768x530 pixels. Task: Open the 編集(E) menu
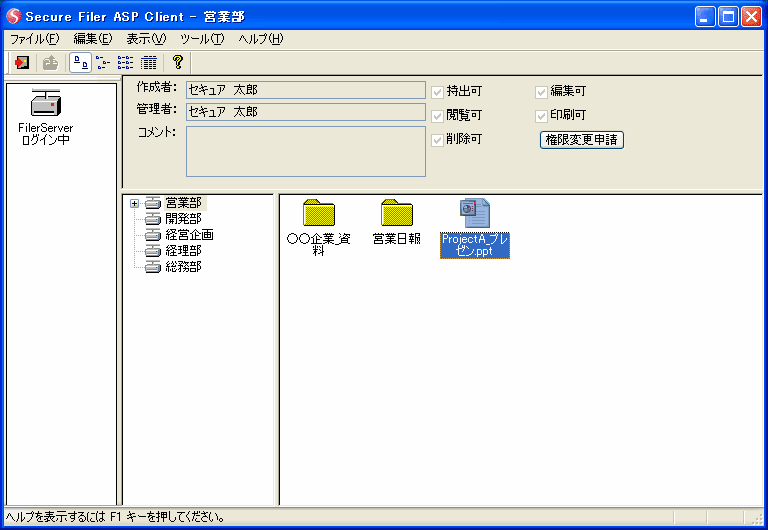coord(93,39)
